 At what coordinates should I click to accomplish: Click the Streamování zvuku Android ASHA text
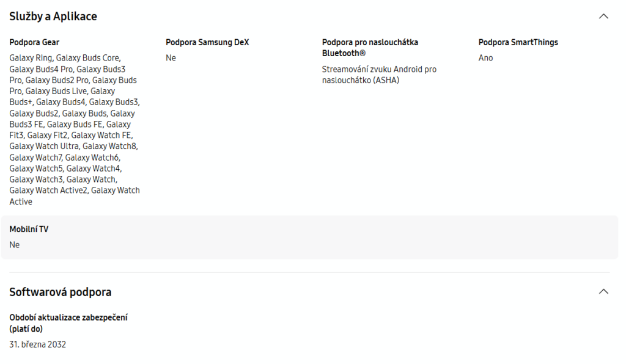[379, 75]
